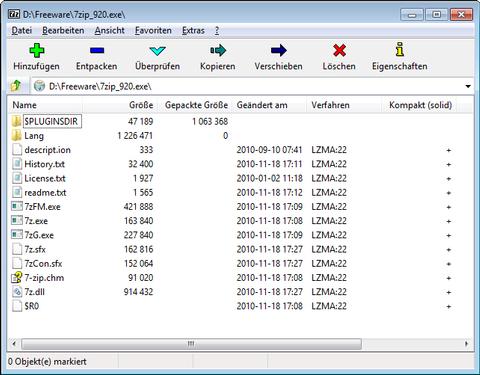
Task: Click the Verschieben blue arrow icon
Action: (279, 51)
